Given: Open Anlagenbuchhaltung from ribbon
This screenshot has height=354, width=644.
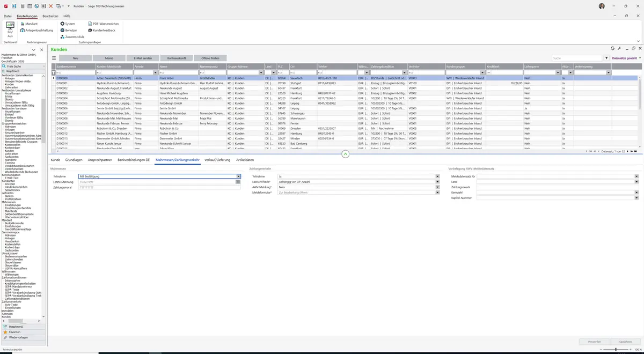Looking at the screenshot, I should tap(36, 30).
